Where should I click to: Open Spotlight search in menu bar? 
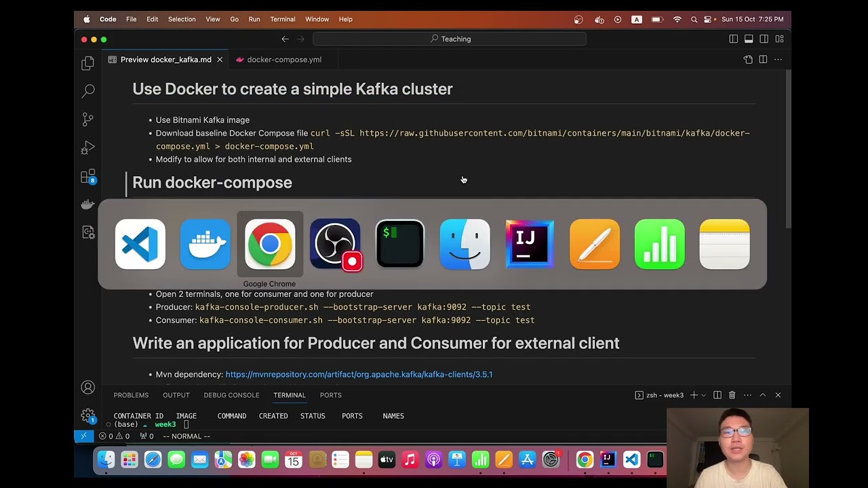click(694, 20)
